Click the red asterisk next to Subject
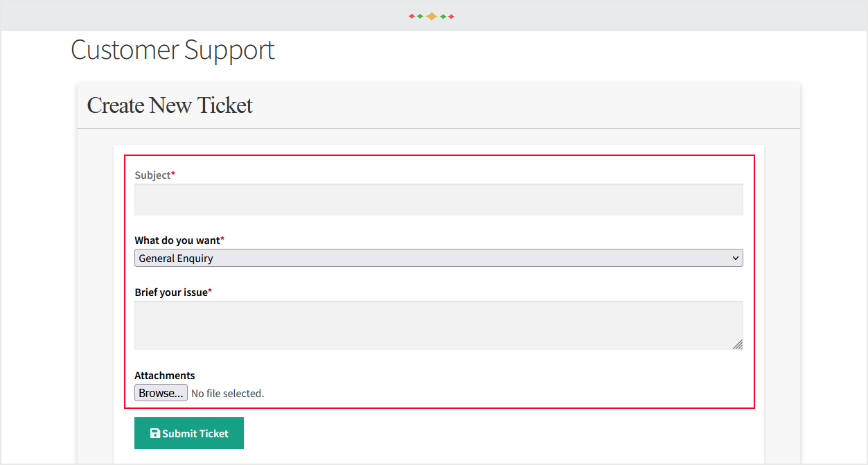This screenshot has height=465, width=868. tap(173, 173)
